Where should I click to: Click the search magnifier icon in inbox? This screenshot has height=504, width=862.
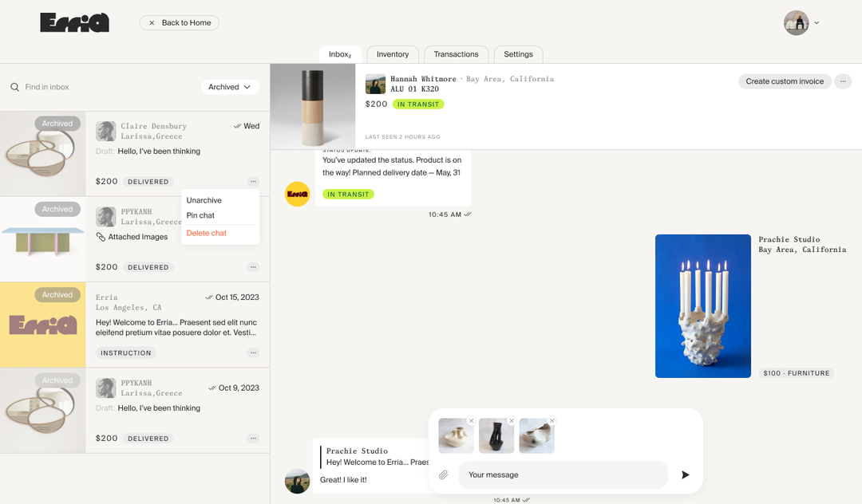point(15,87)
